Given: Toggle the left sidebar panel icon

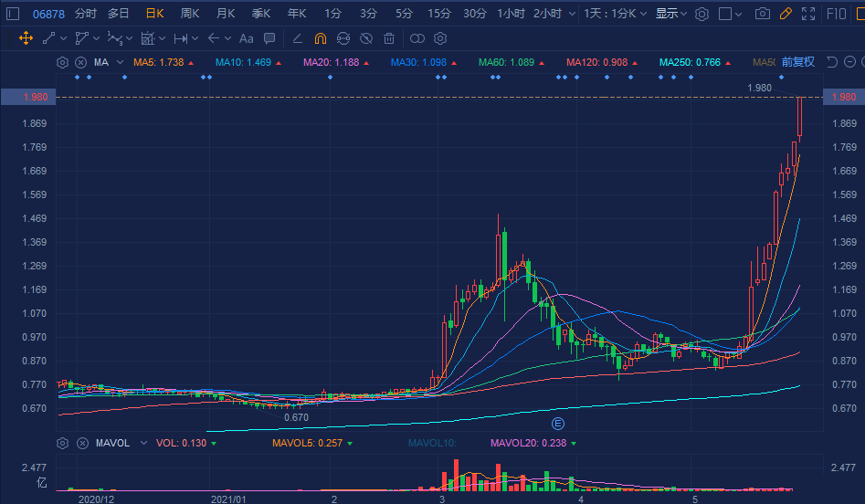Looking at the screenshot, I should coord(13,14).
